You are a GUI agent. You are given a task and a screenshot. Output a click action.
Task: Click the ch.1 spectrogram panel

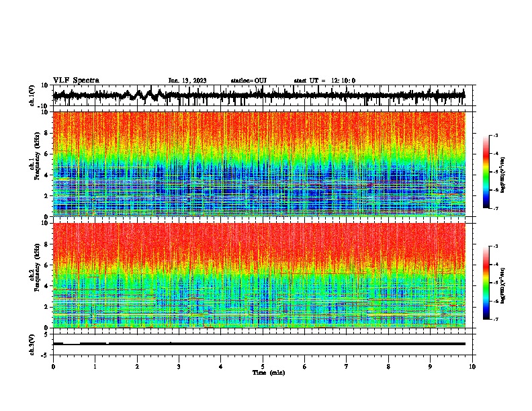[259, 164]
